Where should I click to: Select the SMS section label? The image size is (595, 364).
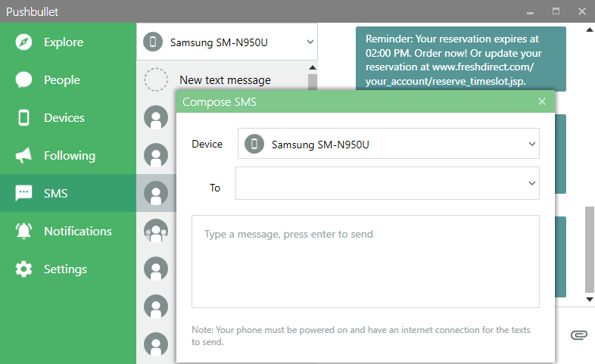[56, 194]
